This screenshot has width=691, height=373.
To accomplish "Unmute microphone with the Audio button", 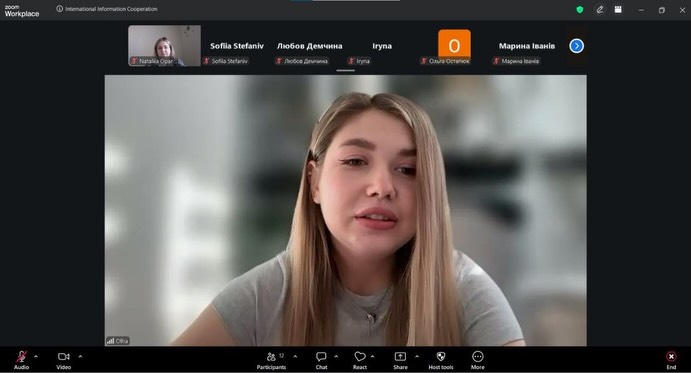I will click(x=21, y=360).
